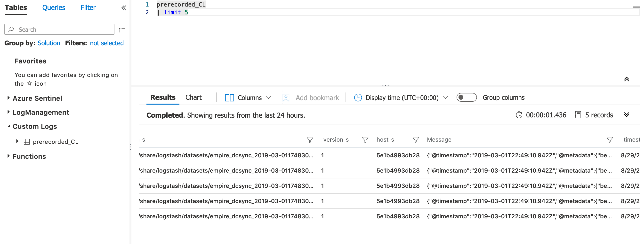Click the table icon beside prerecorded_CL
644x244 pixels.
coord(27,141)
